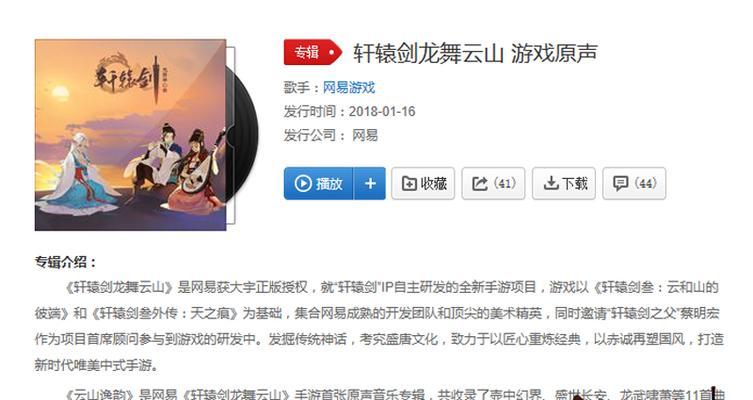Open share button showing 41
The image size is (753, 400).
pos(493,183)
